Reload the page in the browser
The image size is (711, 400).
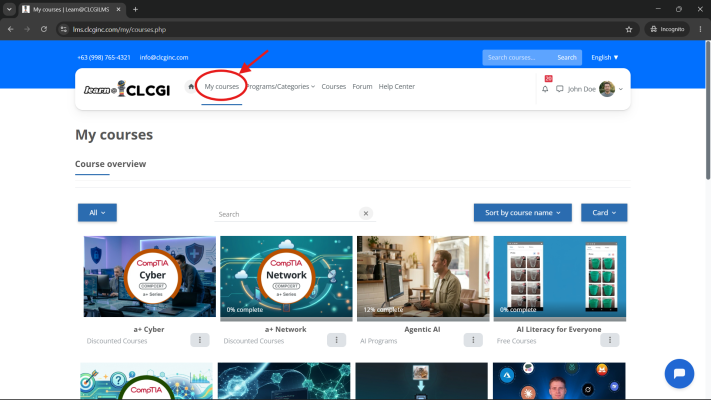click(44, 29)
